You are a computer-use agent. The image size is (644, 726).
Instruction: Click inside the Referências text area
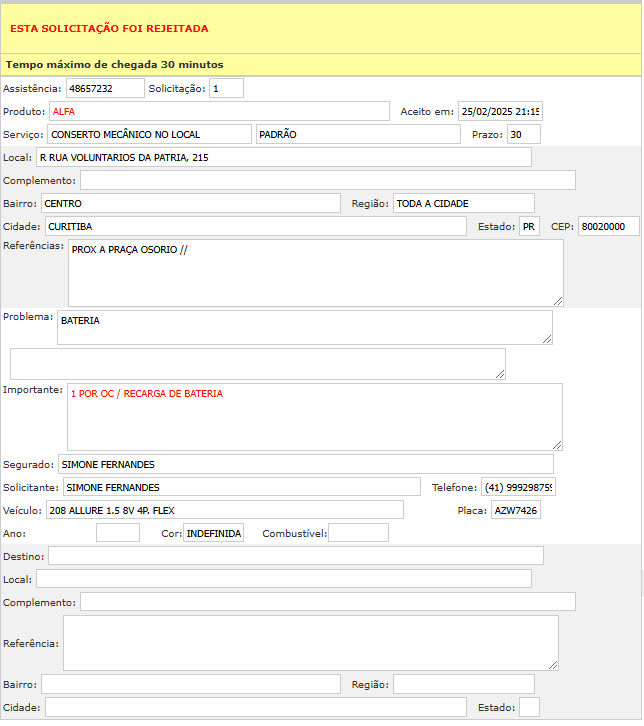click(x=315, y=272)
